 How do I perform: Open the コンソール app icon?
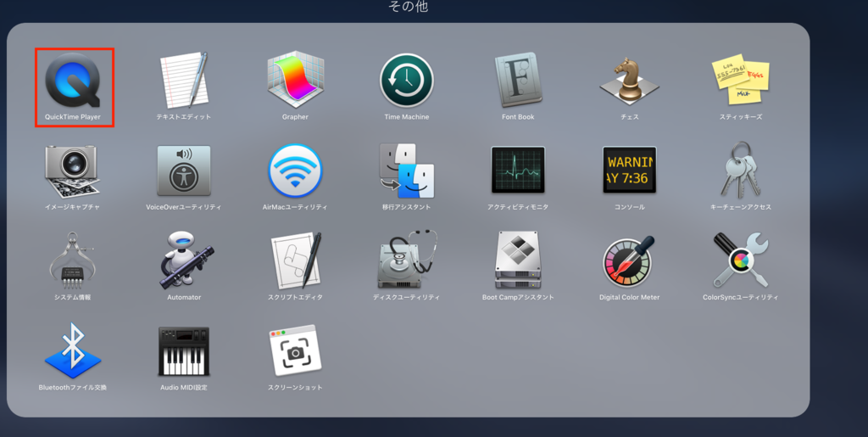[630, 170]
